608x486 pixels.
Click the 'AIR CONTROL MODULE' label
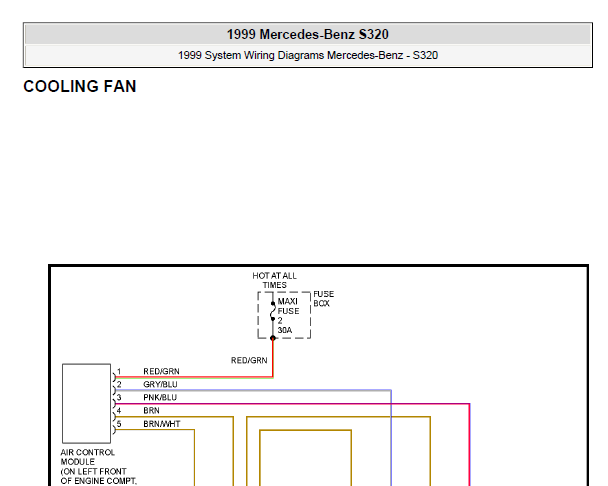click(x=88, y=457)
